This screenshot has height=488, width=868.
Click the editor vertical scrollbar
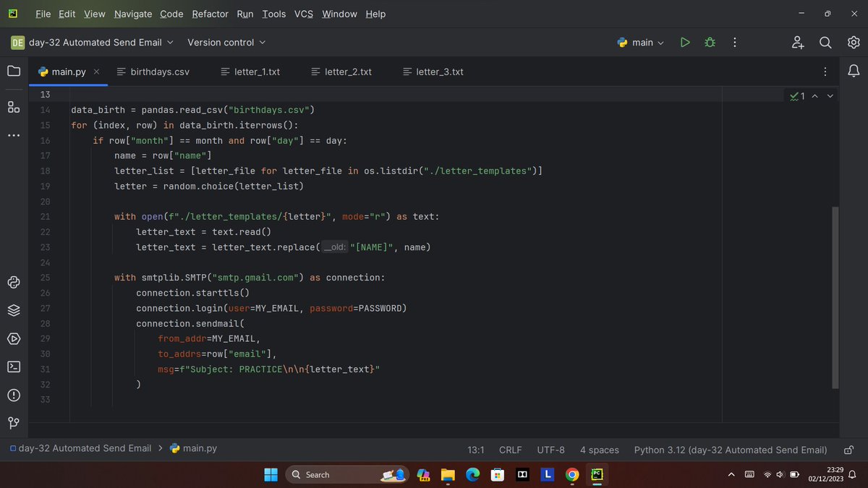click(835, 297)
